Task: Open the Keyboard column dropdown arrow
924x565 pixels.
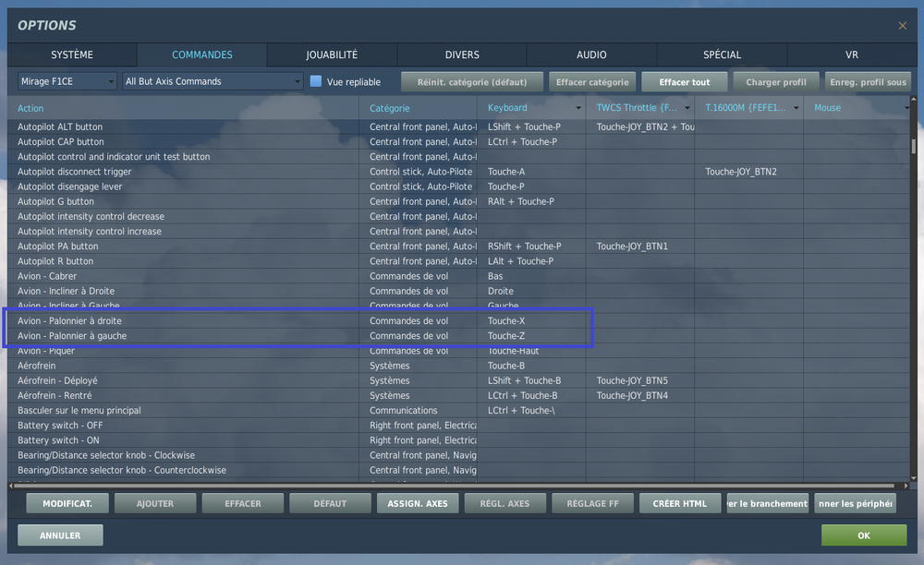Action: pyautogui.click(x=578, y=108)
